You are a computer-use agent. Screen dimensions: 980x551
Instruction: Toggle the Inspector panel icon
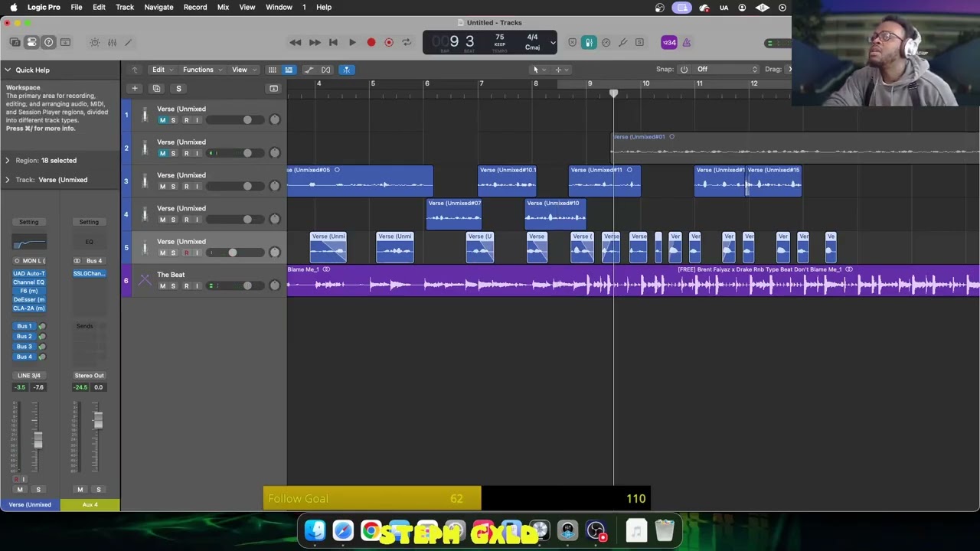coord(31,42)
